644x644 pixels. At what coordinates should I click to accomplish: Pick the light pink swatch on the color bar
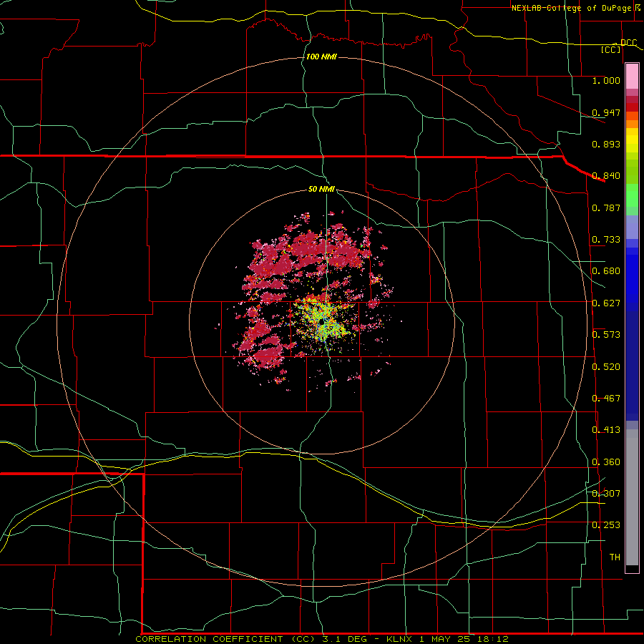632,77
